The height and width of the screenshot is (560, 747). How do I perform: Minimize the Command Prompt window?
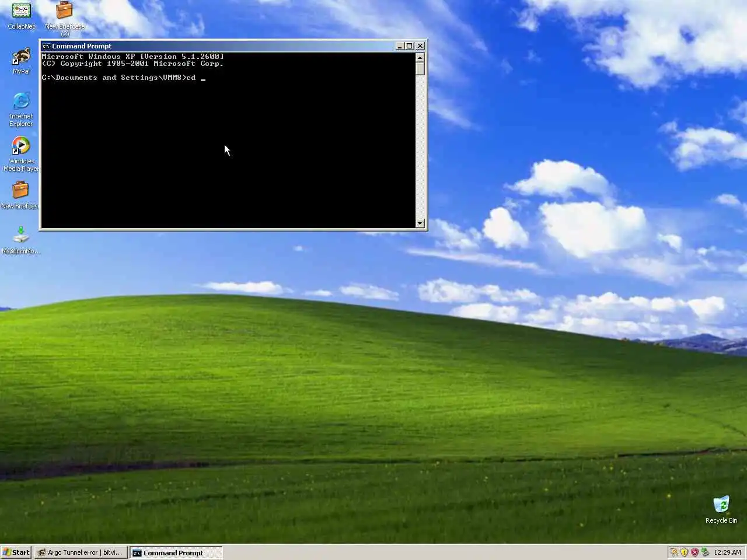point(400,46)
